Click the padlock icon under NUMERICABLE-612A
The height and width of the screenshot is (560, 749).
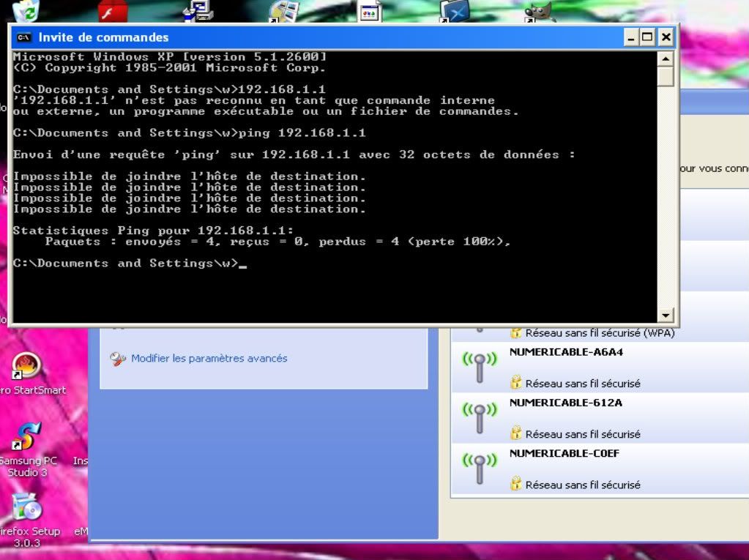tap(516, 433)
